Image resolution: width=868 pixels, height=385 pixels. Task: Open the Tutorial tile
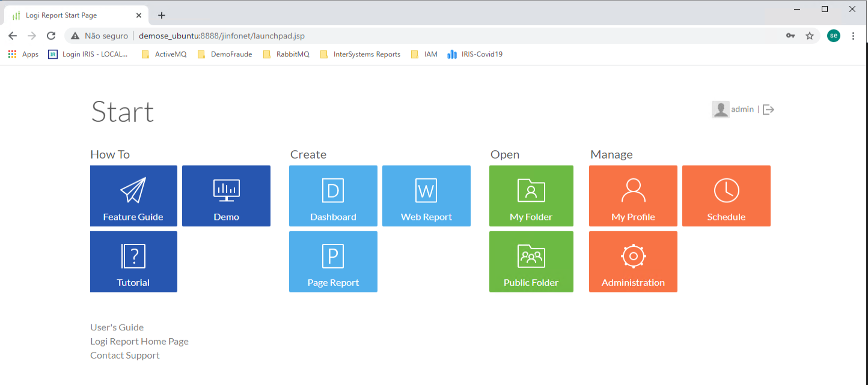(x=133, y=261)
